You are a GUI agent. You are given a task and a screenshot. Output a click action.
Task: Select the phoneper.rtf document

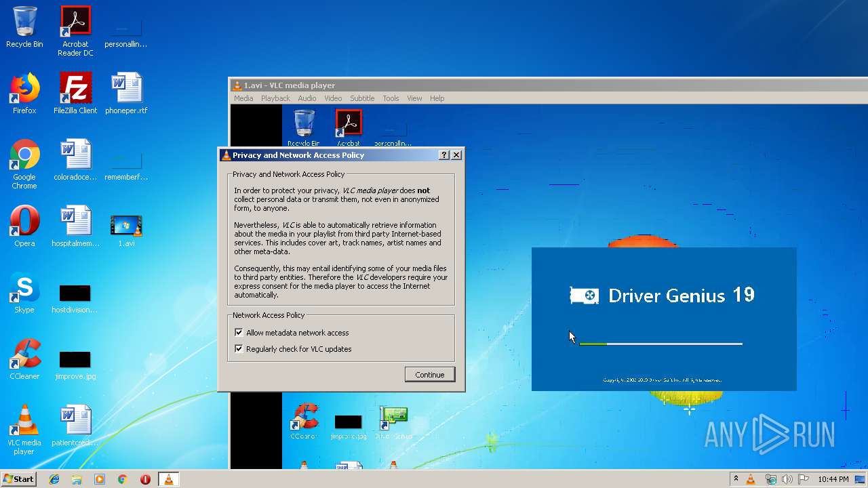(126, 94)
